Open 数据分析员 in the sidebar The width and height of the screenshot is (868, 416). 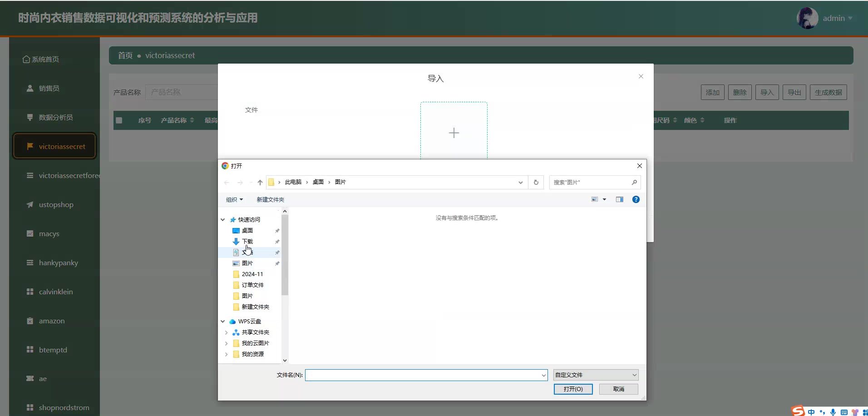[x=54, y=117]
